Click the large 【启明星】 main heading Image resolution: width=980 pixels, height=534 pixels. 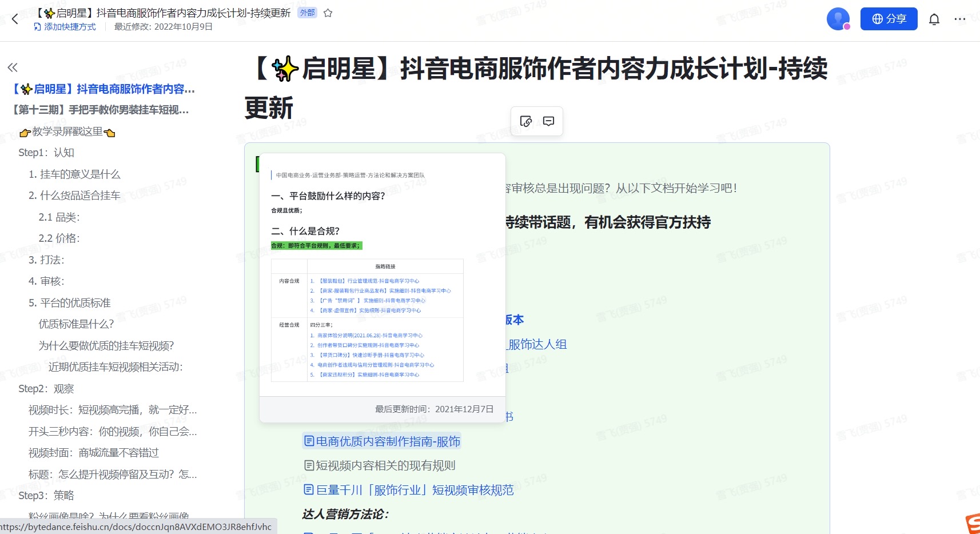point(536,88)
